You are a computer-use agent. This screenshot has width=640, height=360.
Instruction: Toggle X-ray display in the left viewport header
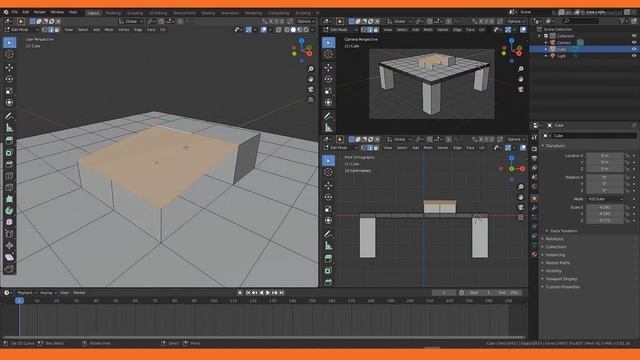pos(279,30)
